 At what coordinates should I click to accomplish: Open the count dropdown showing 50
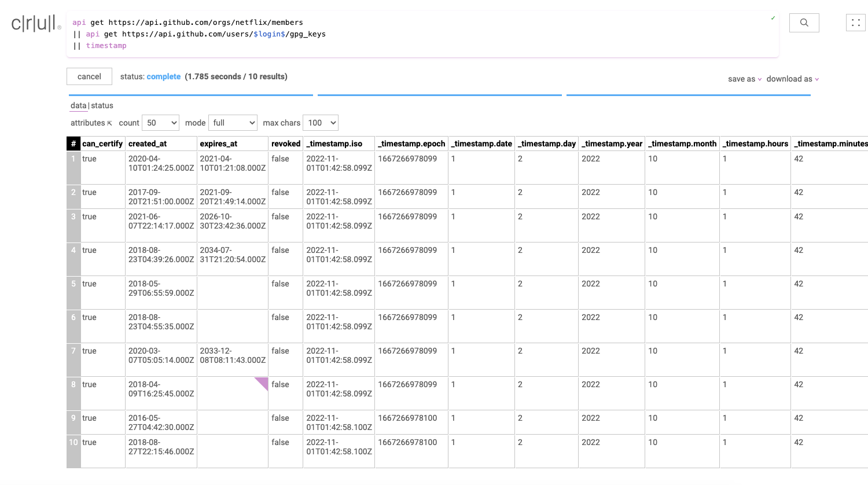(160, 123)
